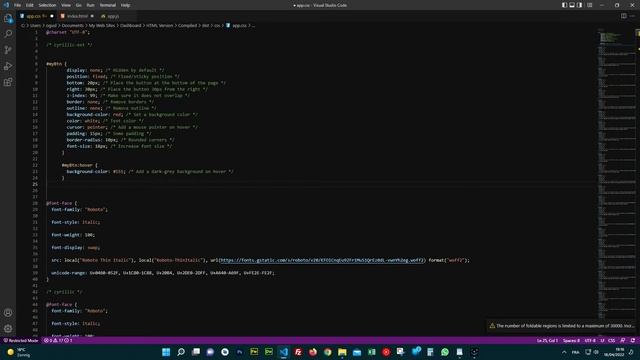The image size is (640, 360).
Task: Open the Accounts menu icon
Action: click(x=8, y=313)
